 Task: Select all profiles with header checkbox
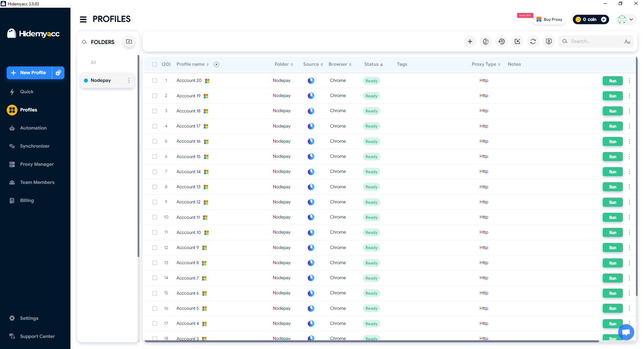[155, 64]
